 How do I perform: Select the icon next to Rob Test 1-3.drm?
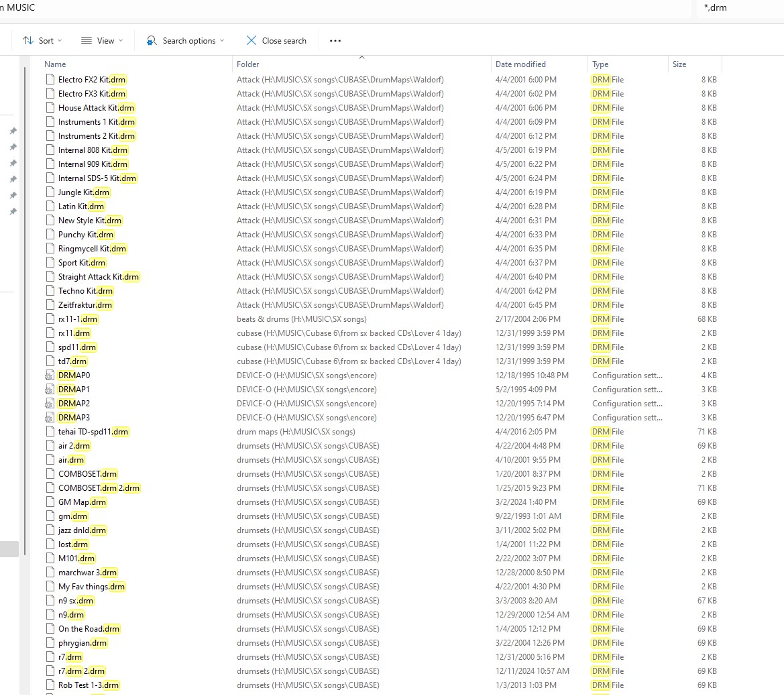click(50, 685)
